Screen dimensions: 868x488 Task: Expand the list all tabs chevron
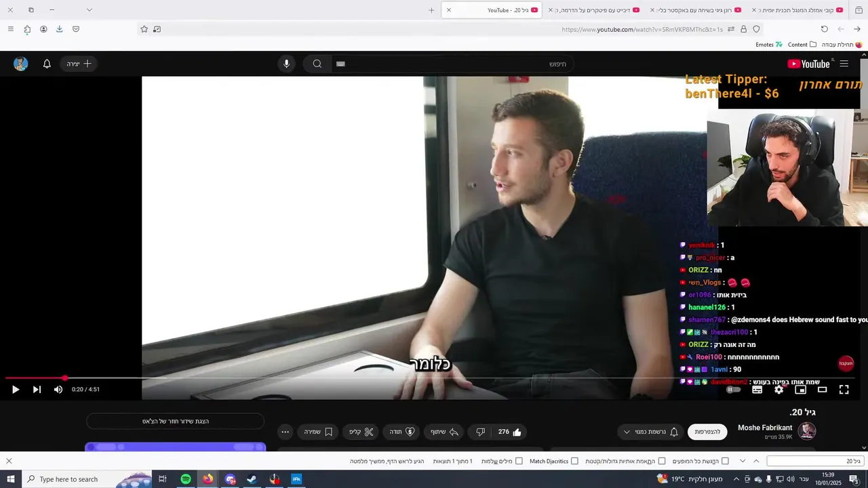tap(89, 10)
